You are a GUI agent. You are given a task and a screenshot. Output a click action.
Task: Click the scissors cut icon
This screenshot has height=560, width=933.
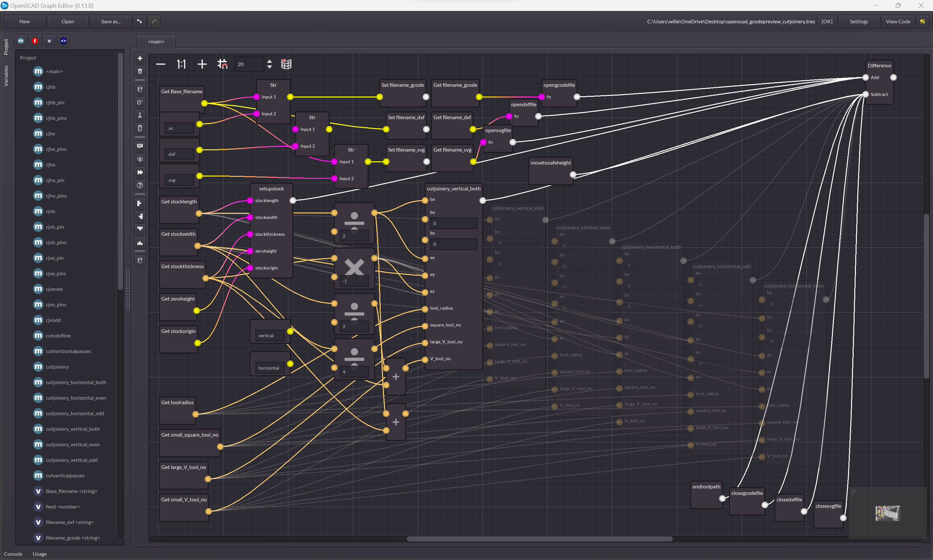(140, 116)
